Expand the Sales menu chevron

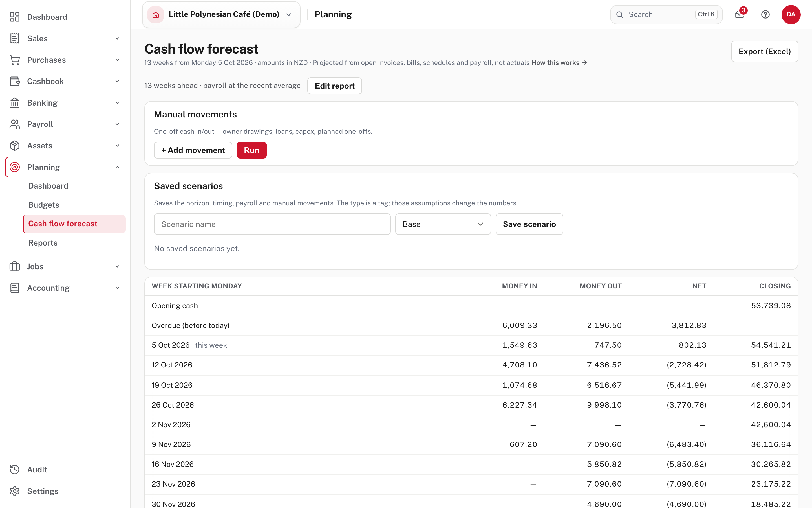pyautogui.click(x=117, y=38)
